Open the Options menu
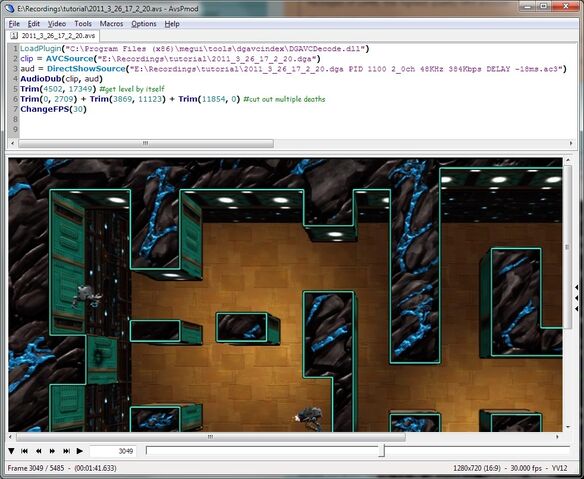This screenshot has height=479, width=584. (x=144, y=24)
